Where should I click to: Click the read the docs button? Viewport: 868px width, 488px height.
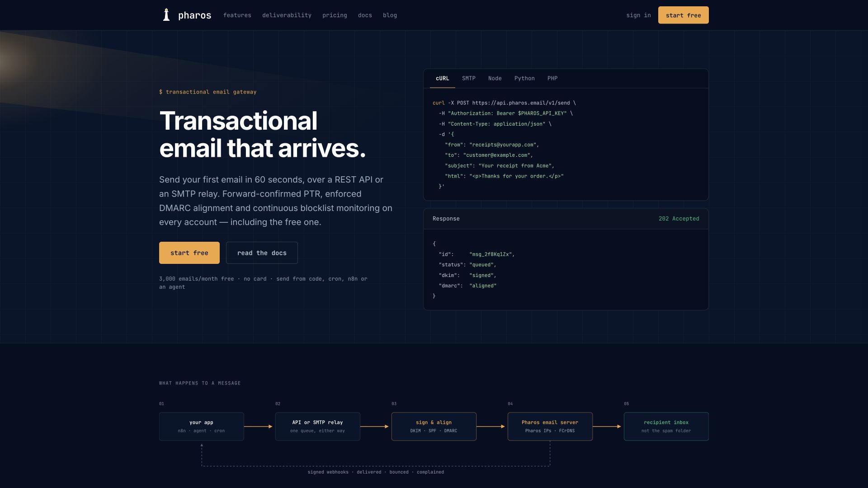[x=262, y=253]
